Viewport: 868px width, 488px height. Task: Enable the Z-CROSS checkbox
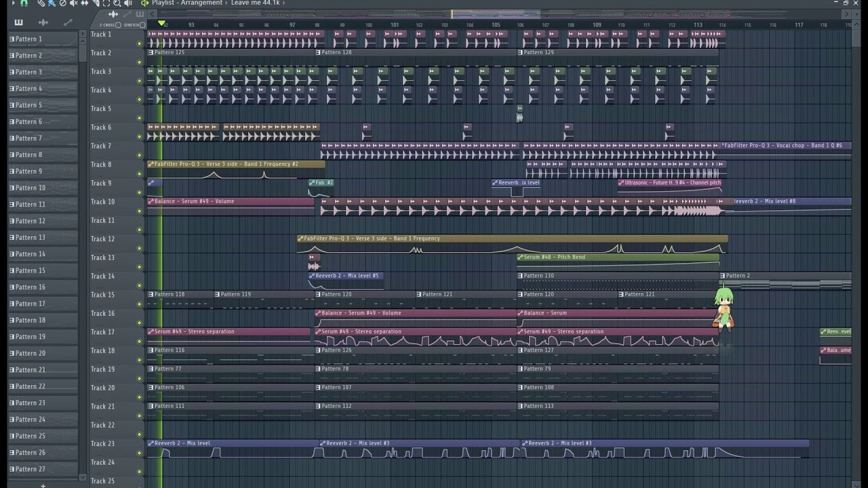click(118, 25)
